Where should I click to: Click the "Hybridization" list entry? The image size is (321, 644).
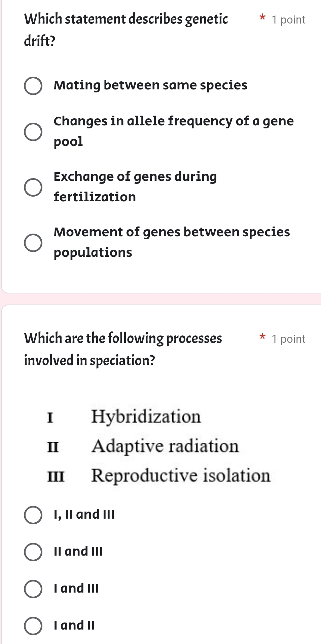pyautogui.click(x=146, y=417)
